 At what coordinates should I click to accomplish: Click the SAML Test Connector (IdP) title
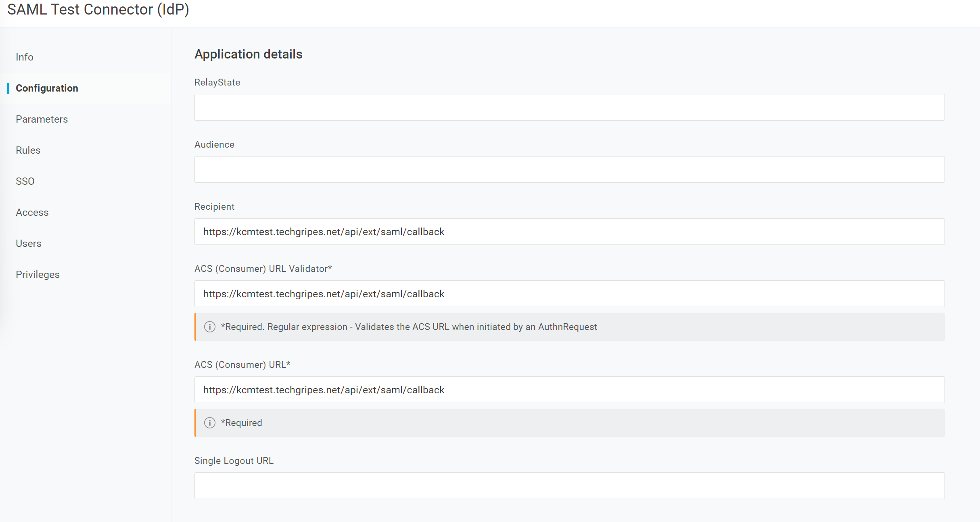[x=98, y=10]
